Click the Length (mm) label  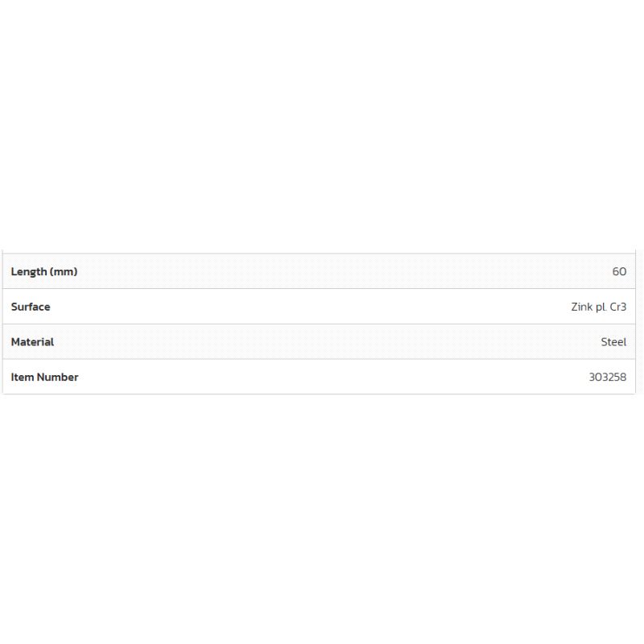pos(44,272)
